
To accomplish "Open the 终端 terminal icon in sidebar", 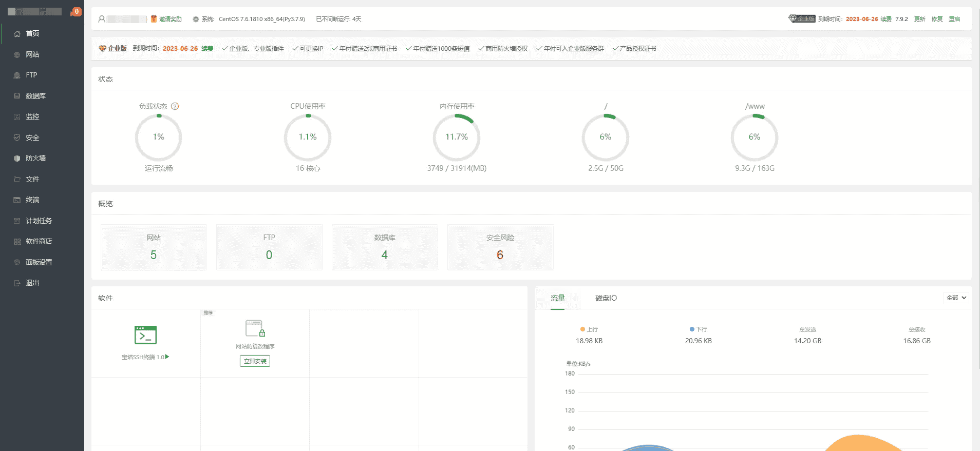I will click(x=17, y=200).
